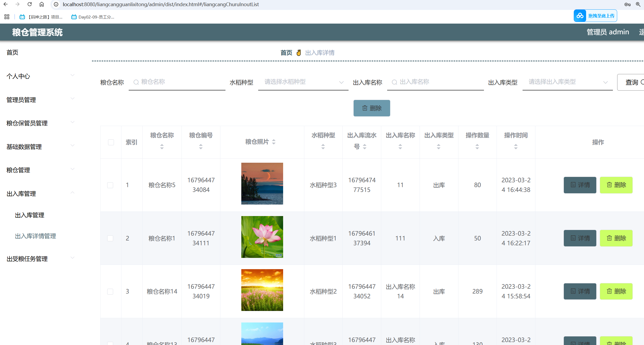The height and width of the screenshot is (345, 644).
Task: Click the 粮仓名称 search input field
Action: 177,82
